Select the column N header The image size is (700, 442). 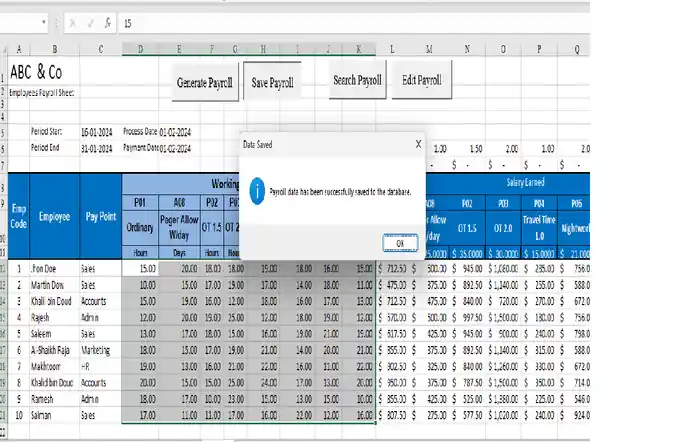[467, 49]
